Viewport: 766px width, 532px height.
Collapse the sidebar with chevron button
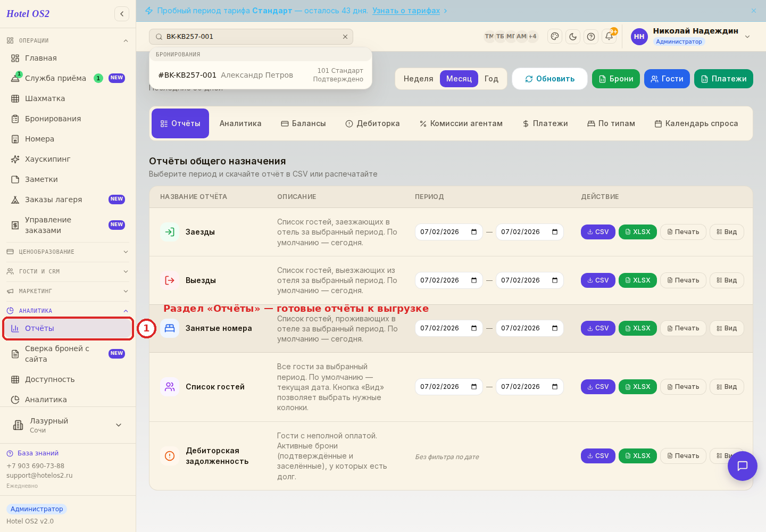pyautogui.click(x=122, y=14)
